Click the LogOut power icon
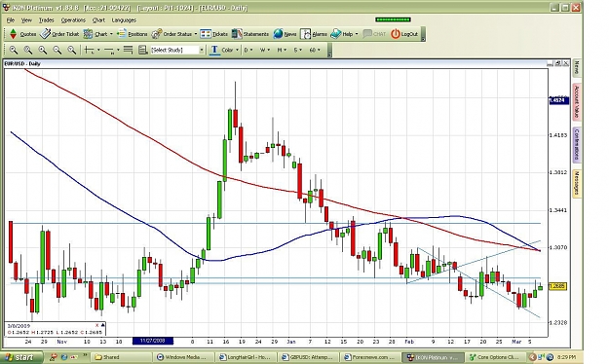This screenshot has width=609, height=364. coord(396,34)
